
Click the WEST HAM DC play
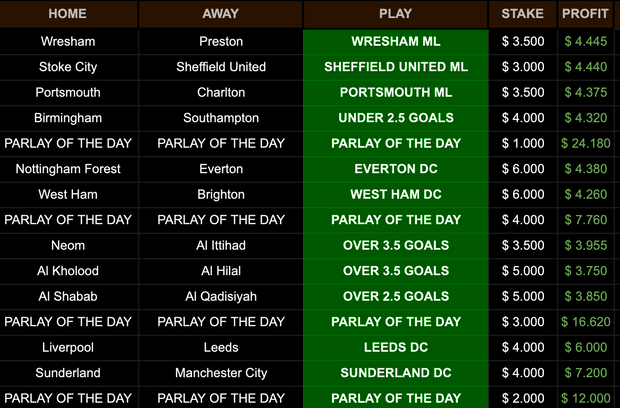tap(395, 195)
